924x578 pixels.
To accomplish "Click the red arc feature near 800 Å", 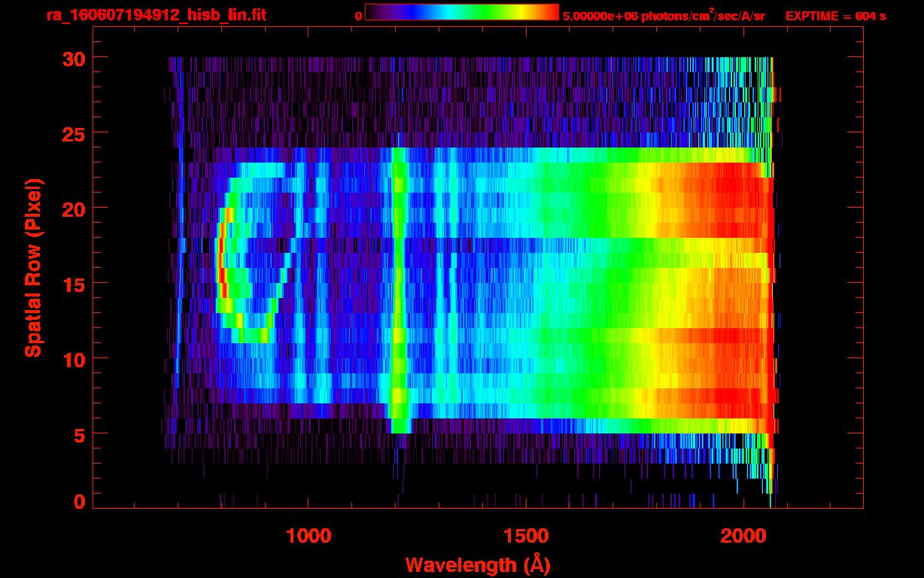I will (x=220, y=263).
